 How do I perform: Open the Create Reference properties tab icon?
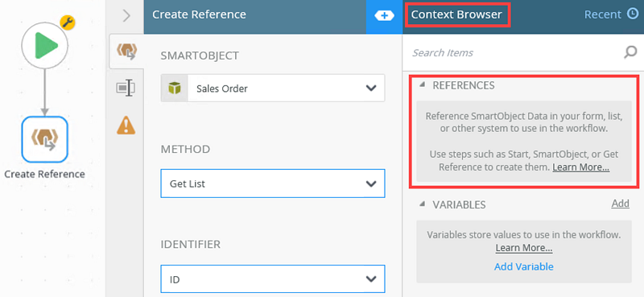[x=126, y=52]
